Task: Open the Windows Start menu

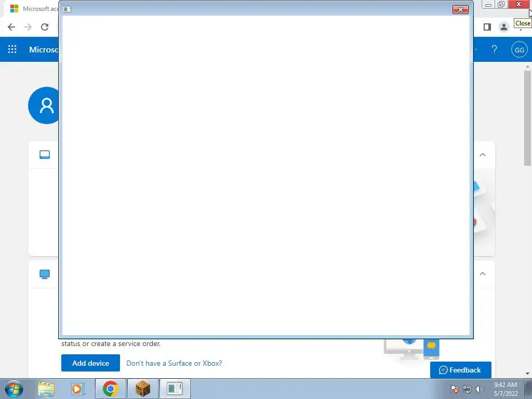Action: [x=14, y=389]
